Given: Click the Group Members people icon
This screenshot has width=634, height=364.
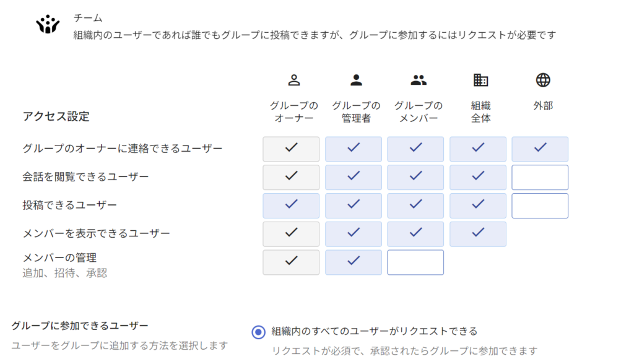Looking at the screenshot, I should (x=419, y=80).
